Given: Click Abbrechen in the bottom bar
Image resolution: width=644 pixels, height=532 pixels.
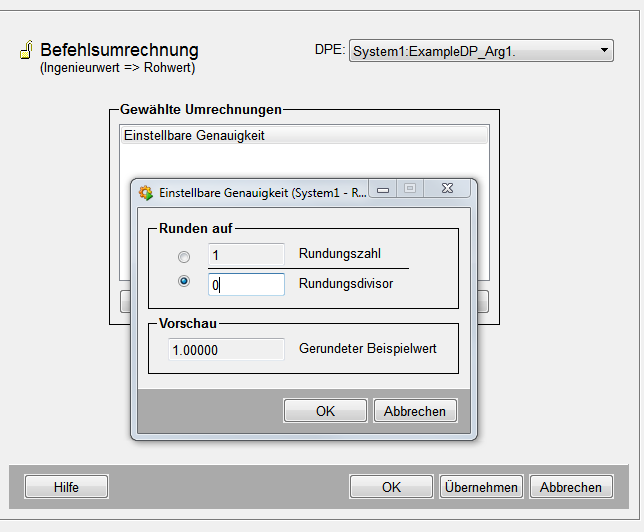Looking at the screenshot, I should pos(571,487).
